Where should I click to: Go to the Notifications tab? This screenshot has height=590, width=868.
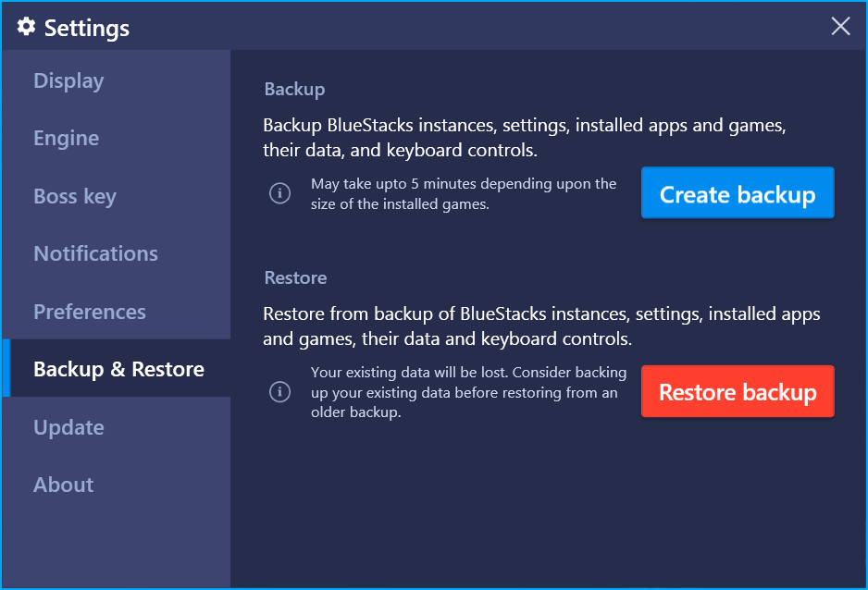pos(117,253)
